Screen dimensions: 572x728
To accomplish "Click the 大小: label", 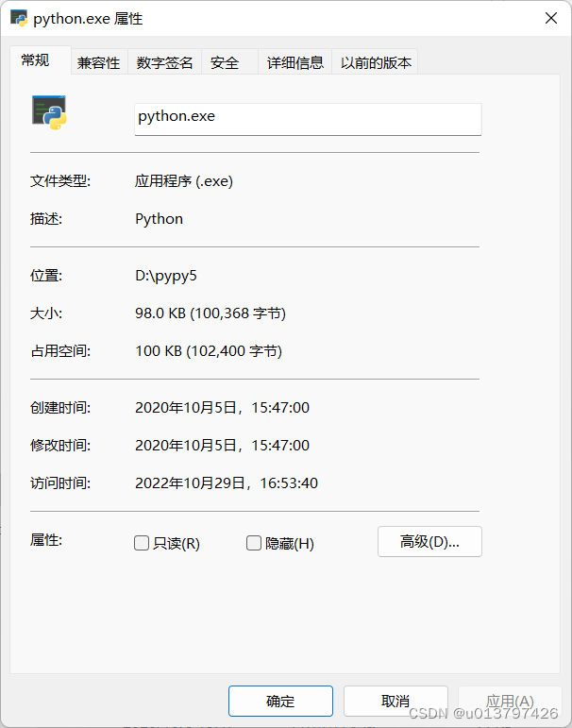I will click(46, 313).
